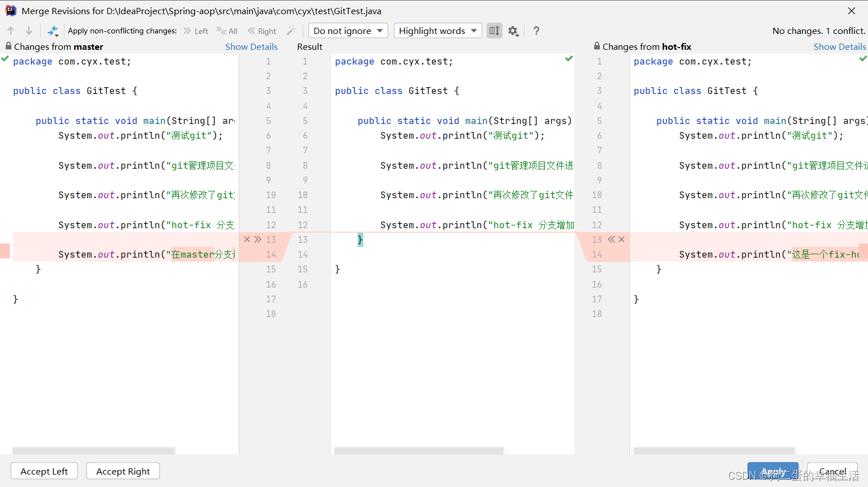Viewport: 868px width, 487px height.
Task: Click green checkmark in left pane corner
Action: [x=5, y=59]
